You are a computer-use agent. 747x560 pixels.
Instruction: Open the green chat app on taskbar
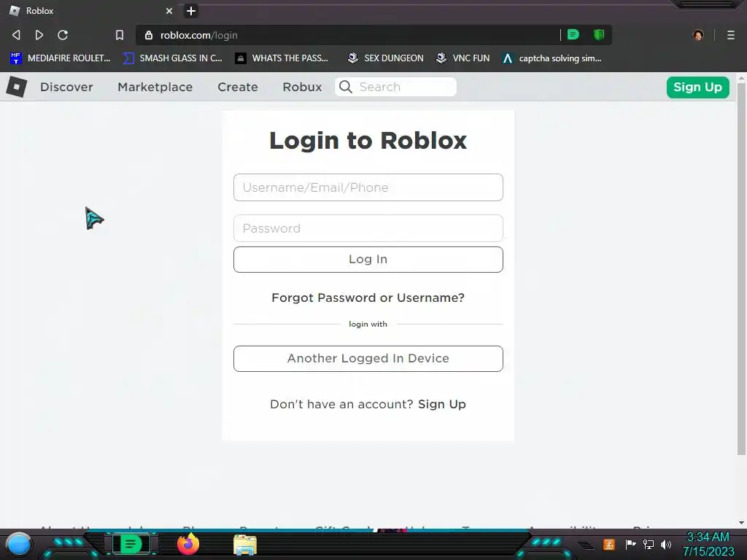(131, 544)
